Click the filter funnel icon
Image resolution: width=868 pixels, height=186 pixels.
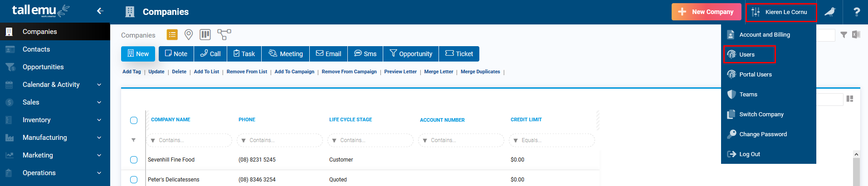(x=844, y=35)
